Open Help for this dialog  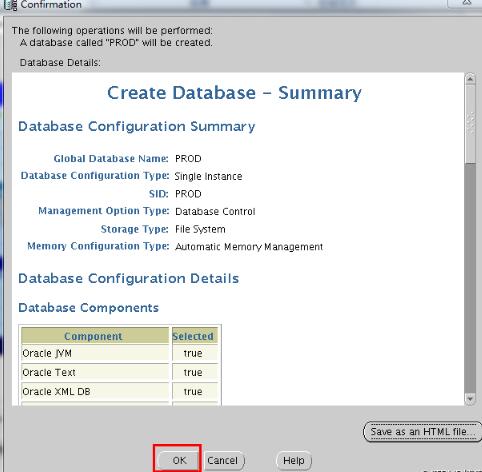pyautogui.click(x=294, y=460)
